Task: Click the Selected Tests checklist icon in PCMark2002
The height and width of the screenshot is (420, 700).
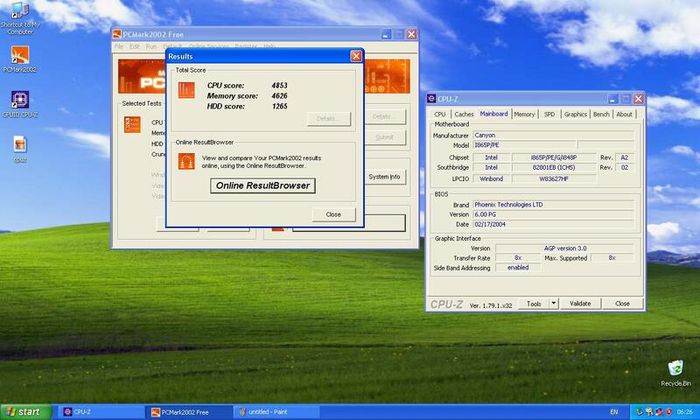Action: (x=132, y=125)
